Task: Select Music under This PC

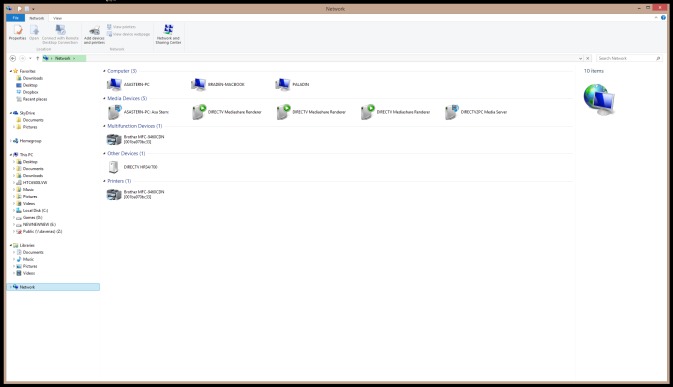Action: pyautogui.click(x=25, y=189)
